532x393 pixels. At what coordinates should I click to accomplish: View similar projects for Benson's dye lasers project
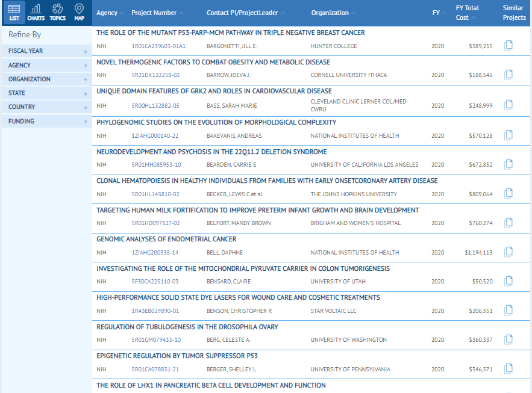pyautogui.click(x=509, y=311)
